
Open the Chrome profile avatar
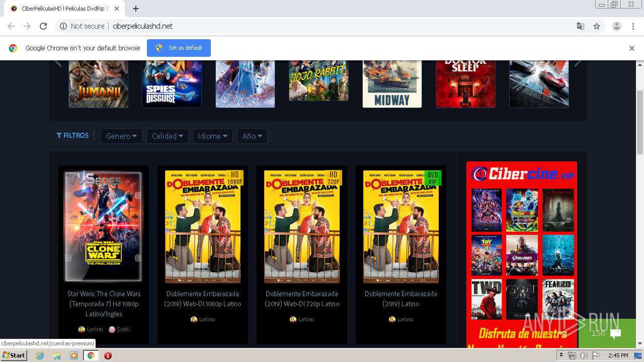click(x=617, y=26)
